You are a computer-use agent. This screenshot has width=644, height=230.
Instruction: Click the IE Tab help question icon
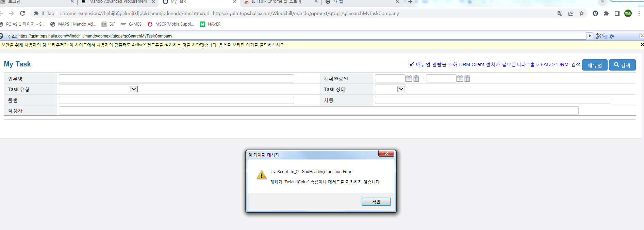[x=611, y=36]
